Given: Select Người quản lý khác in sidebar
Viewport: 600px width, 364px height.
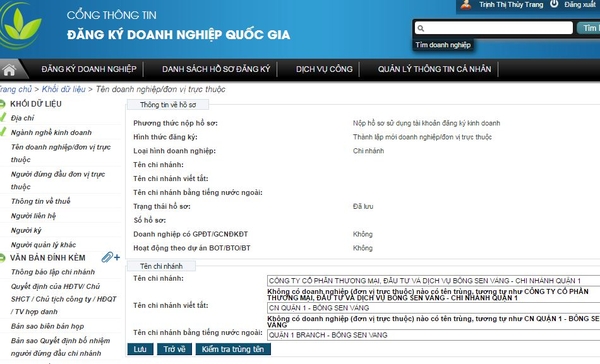Looking at the screenshot, I should pos(43,245).
